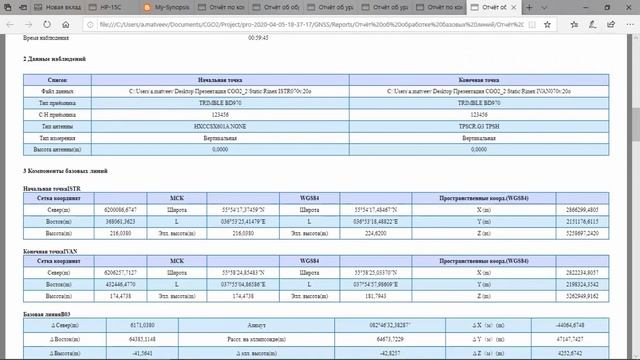Select the observation time 00:59:45

(x=258, y=38)
